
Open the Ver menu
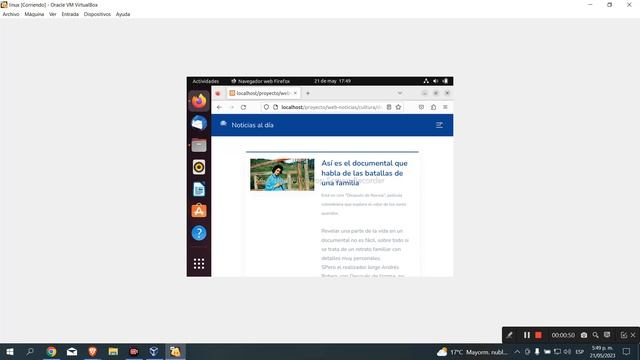tap(53, 14)
